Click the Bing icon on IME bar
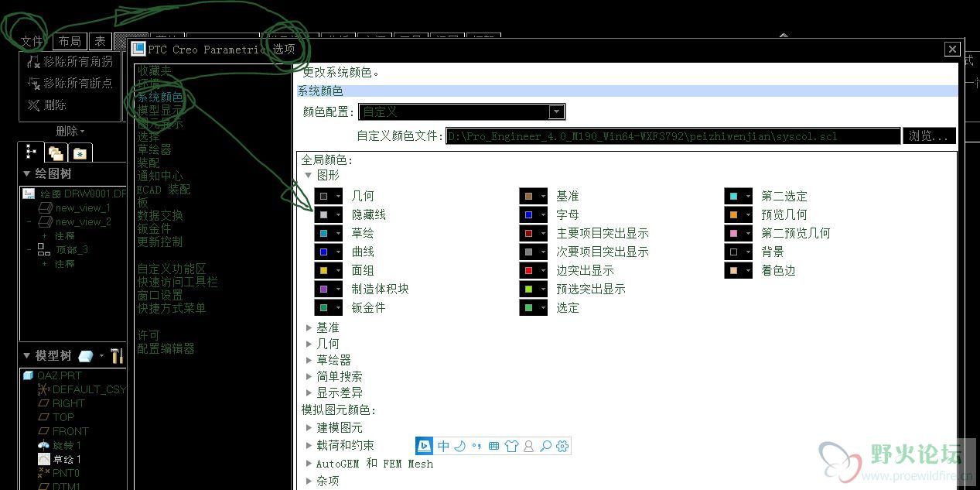This screenshot has height=490, width=980. 424,446
